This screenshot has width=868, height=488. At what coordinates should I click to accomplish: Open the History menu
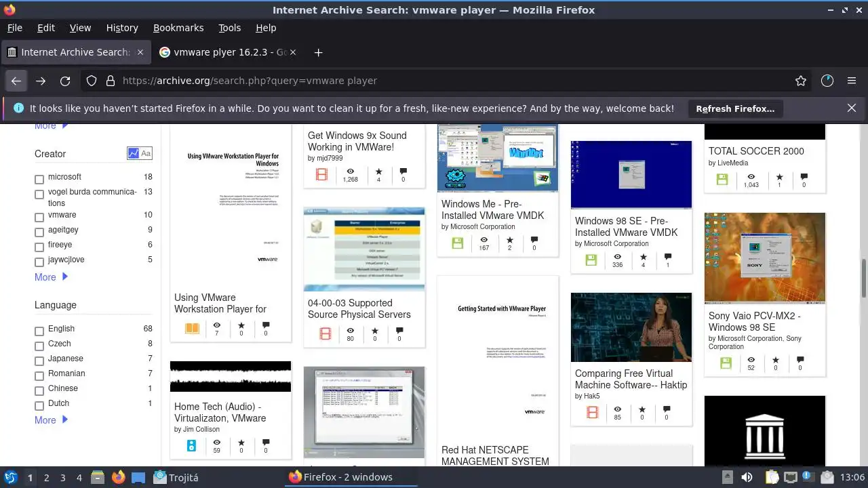click(122, 28)
